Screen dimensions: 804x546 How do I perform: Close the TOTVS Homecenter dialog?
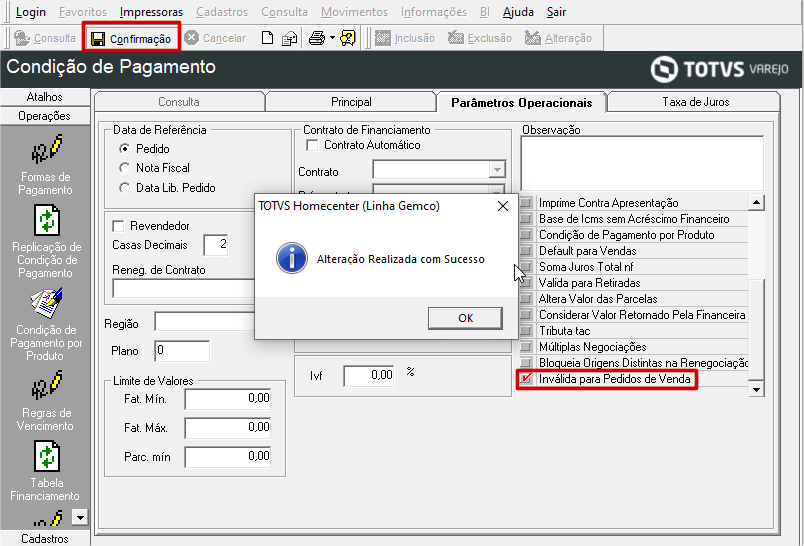pos(502,206)
